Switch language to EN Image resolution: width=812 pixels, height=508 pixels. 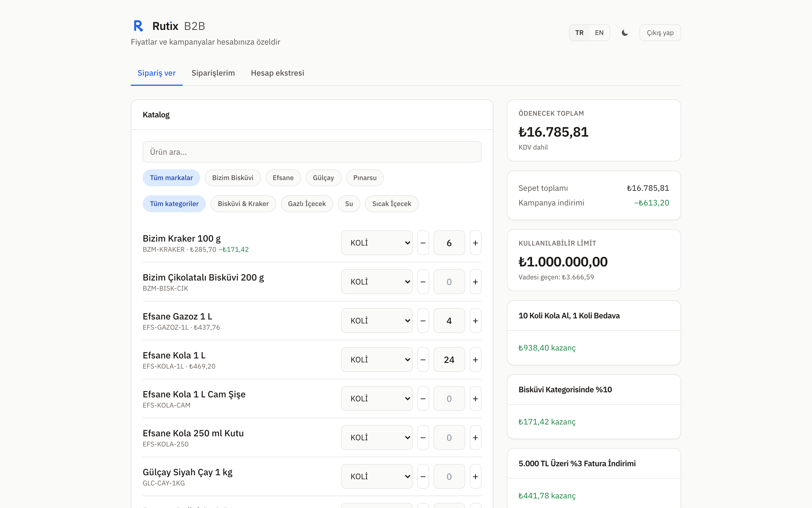tap(599, 32)
